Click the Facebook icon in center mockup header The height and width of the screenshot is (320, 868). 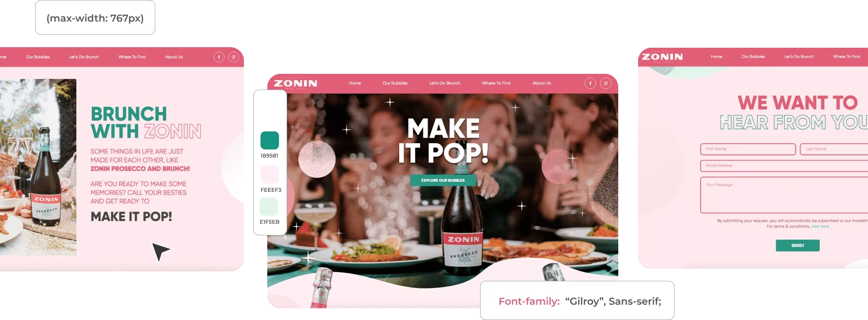tap(590, 83)
